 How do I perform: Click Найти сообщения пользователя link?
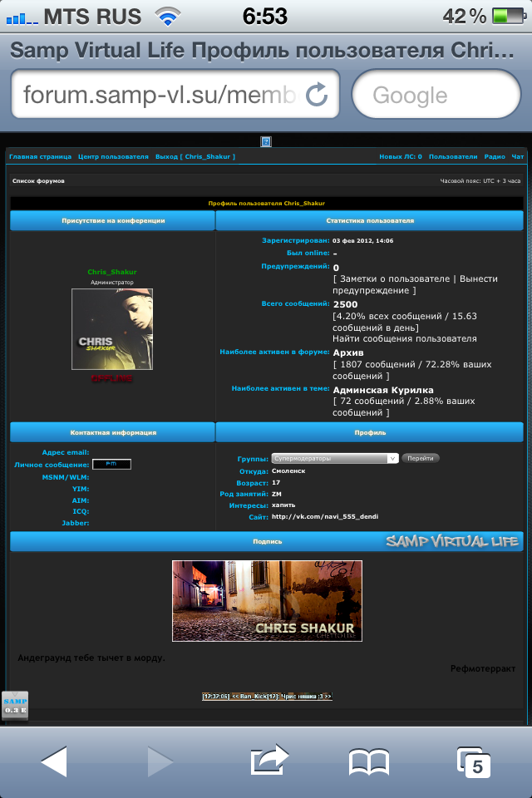pyautogui.click(x=405, y=339)
